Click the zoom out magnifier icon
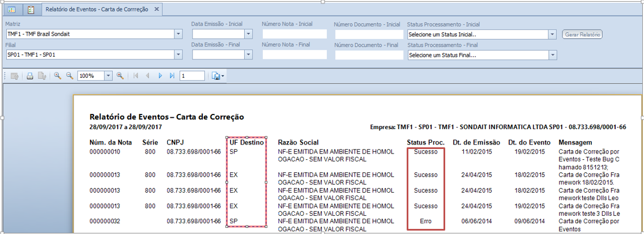The width and height of the screenshot is (644, 234). click(x=70, y=75)
